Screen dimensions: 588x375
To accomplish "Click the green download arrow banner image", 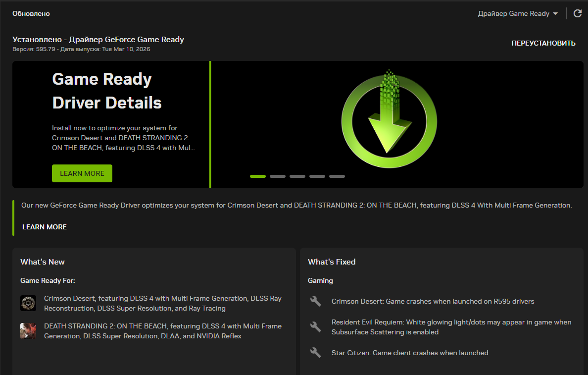I will coord(389,119).
